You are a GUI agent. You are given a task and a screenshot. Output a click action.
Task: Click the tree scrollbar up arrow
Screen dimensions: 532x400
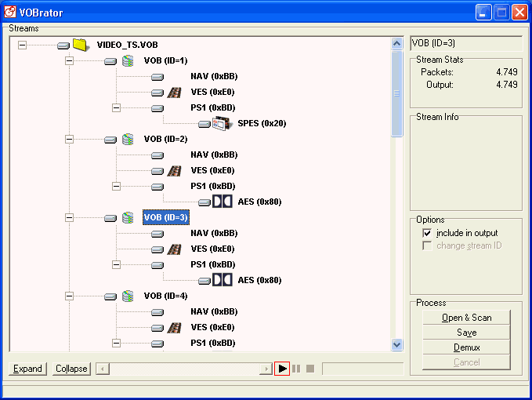tap(396, 43)
